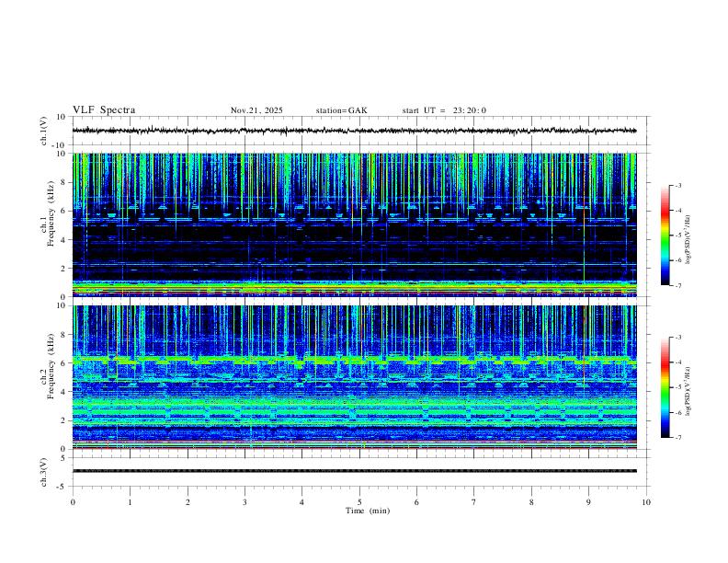Click the ch.1 spectrogram color bar

point(665,236)
